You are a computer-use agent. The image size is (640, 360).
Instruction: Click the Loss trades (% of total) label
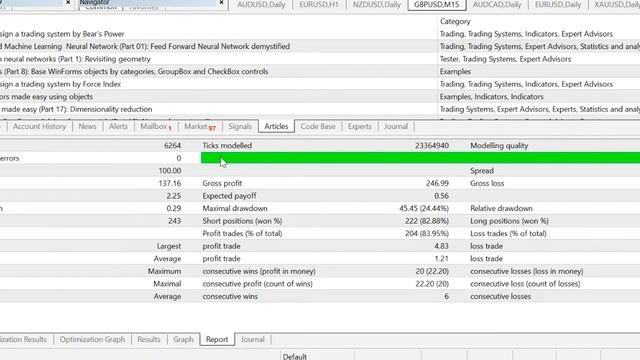[508, 234]
